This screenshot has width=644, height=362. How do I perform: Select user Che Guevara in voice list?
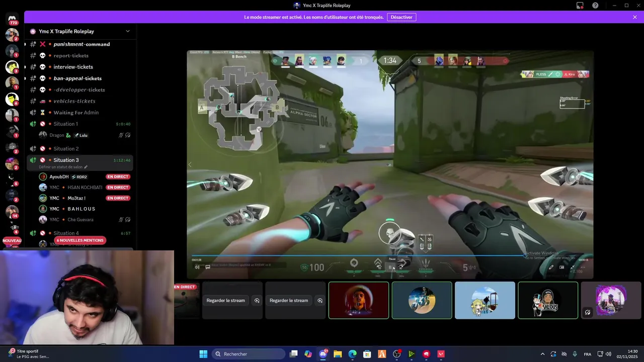[85, 220]
